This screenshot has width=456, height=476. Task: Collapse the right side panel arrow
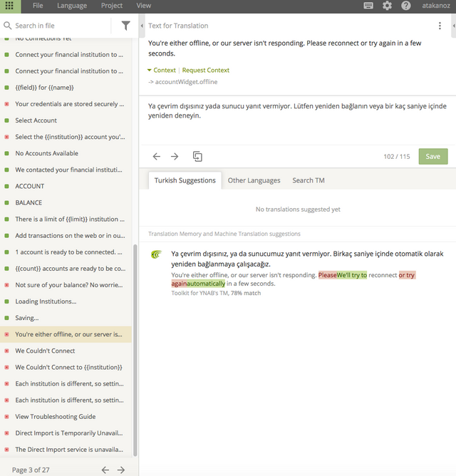point(454,26)
